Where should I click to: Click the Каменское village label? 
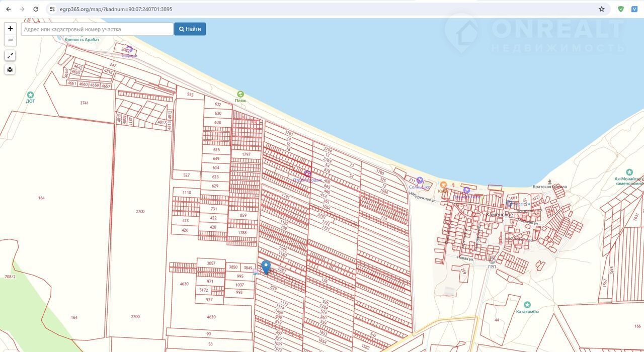[x=499, y=215]
